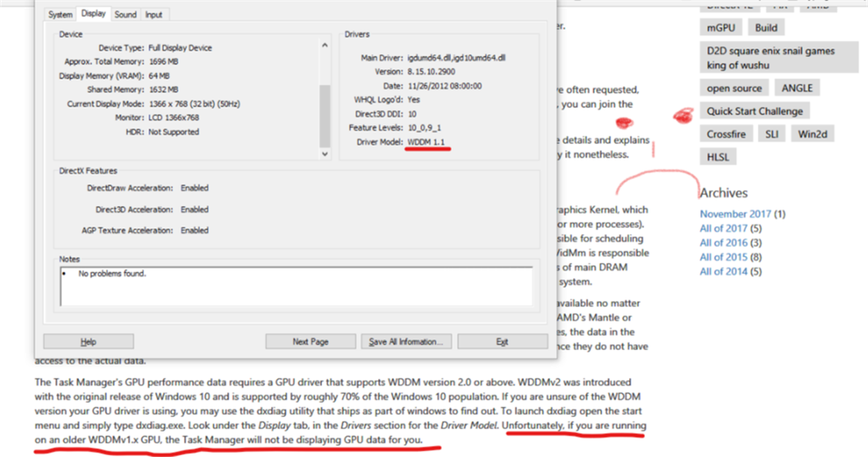Click WHQL Logo'd value Yes
Screen dimensions: 868x457
414,100
